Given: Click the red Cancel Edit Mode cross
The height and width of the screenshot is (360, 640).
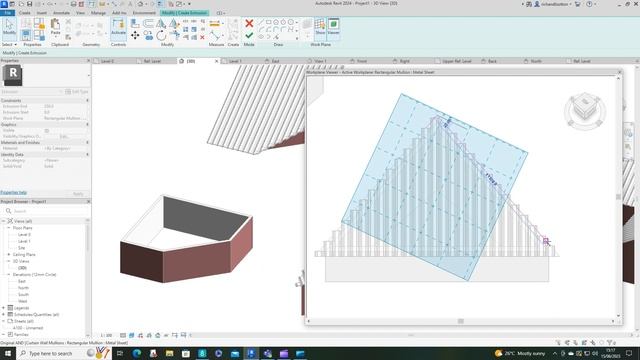Looking at the screenshot, I should click(249, 24).
